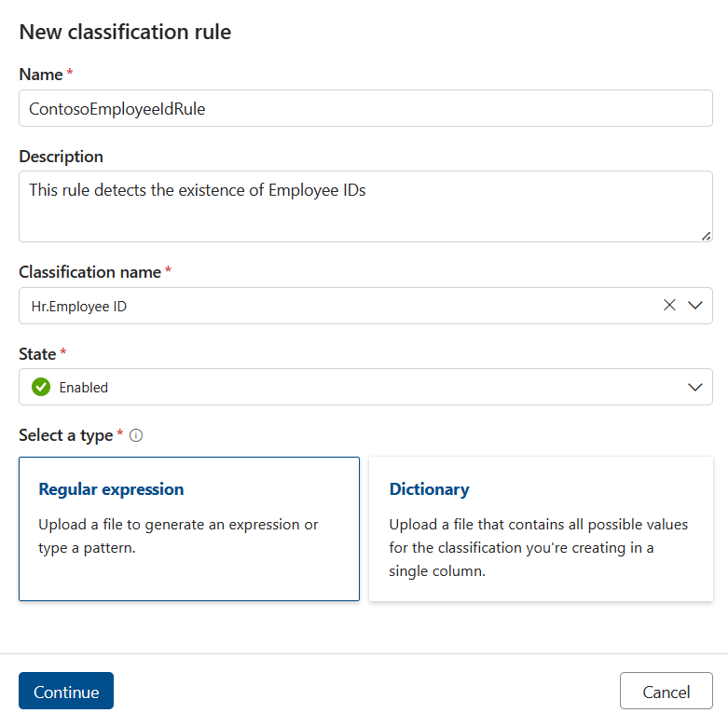
Task: Focus the Name input field
Action: pyautogui.click(x=365, y=108)
